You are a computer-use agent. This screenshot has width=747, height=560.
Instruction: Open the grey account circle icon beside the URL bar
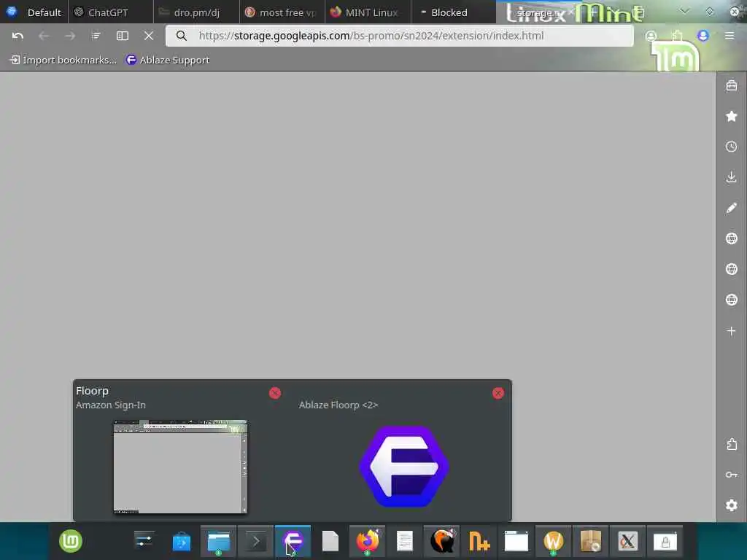pyautogui.click(x=651, y=36)
